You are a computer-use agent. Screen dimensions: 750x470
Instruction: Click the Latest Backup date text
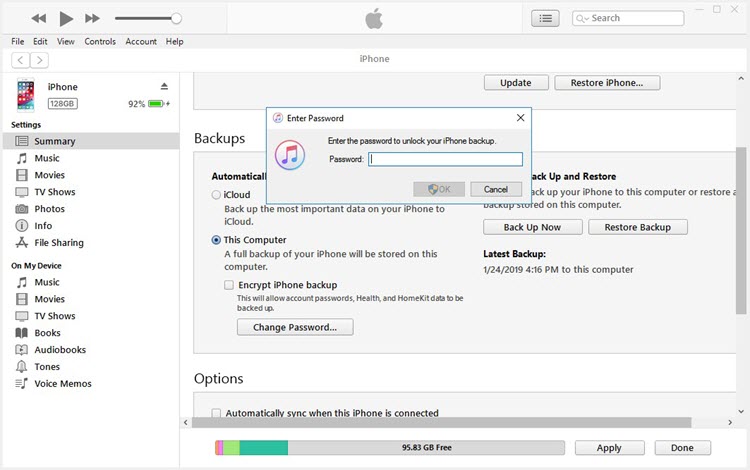click(558, 270)
